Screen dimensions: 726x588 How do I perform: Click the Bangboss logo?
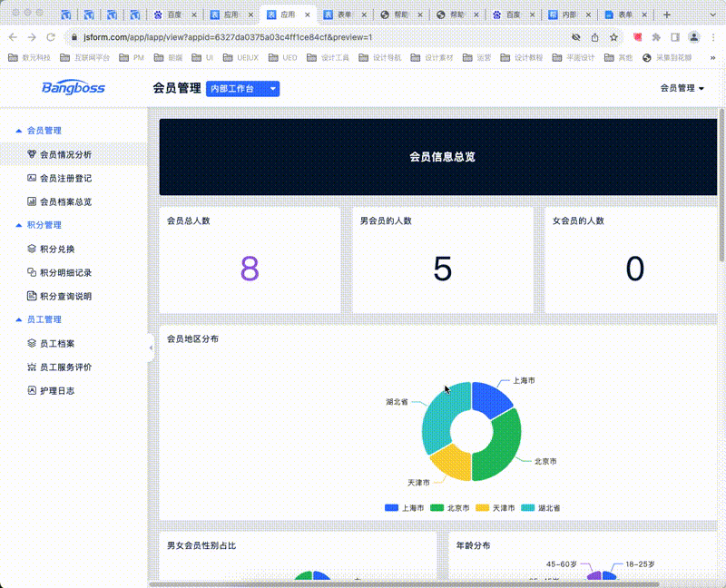pos(73,88)
